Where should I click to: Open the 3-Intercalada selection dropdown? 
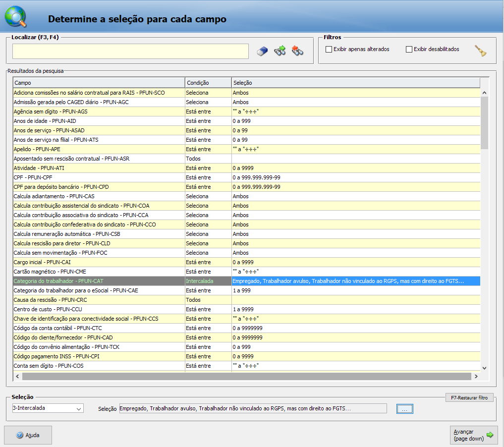[x=78, y=409]
